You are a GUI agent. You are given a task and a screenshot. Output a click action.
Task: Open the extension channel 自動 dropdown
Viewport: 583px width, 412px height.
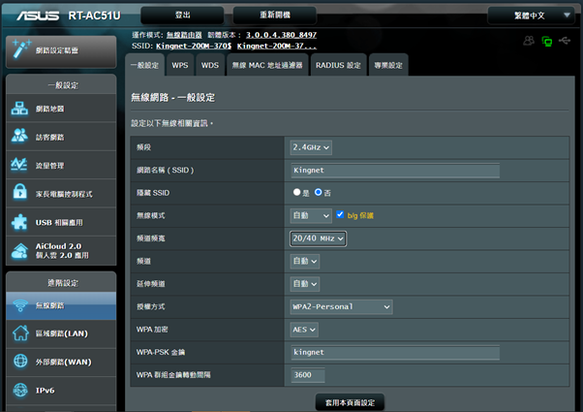[x=305, y=284]
